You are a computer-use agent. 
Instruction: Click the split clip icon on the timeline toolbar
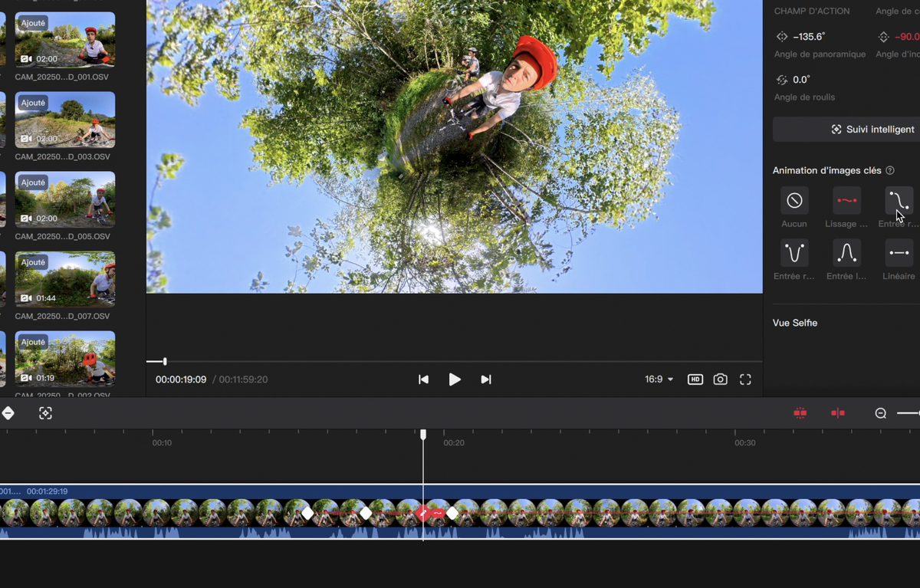point(837,413)
